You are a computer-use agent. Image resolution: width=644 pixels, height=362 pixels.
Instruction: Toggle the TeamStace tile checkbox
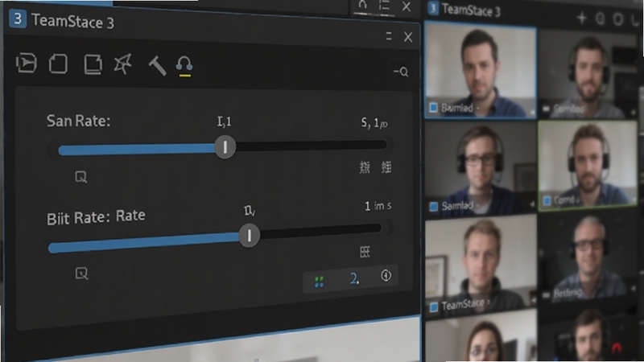434,307
